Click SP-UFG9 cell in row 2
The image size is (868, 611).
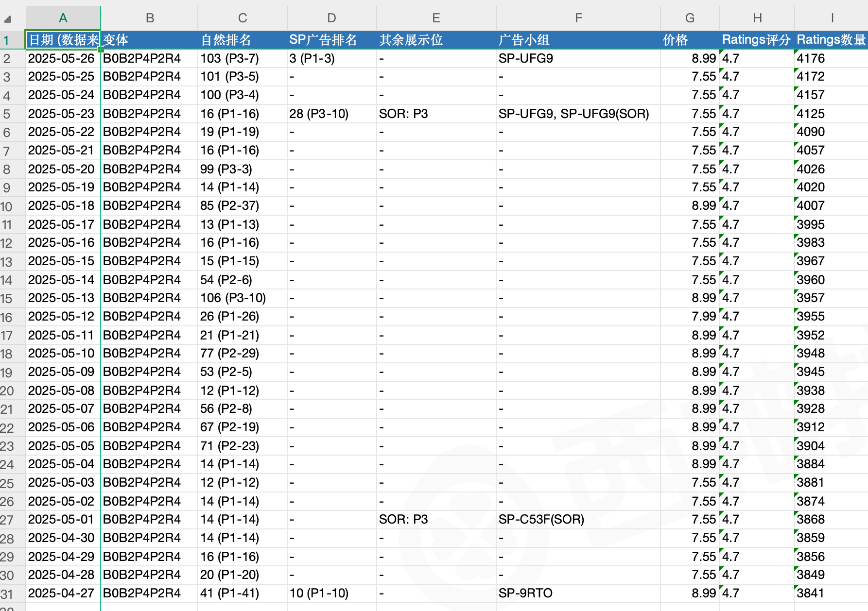578,58
